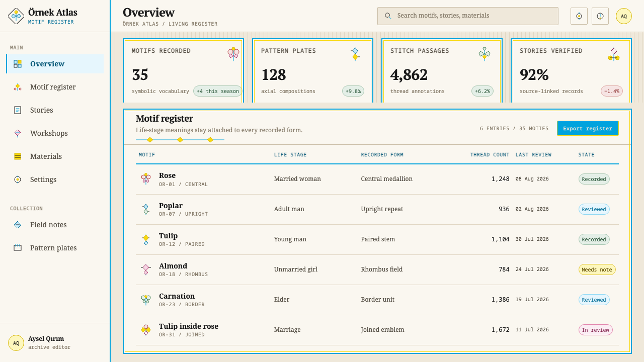Click the Pattern plates sidebar icon
The width and height of the screenshot is (644, 362).
click(x=18, y=248)
